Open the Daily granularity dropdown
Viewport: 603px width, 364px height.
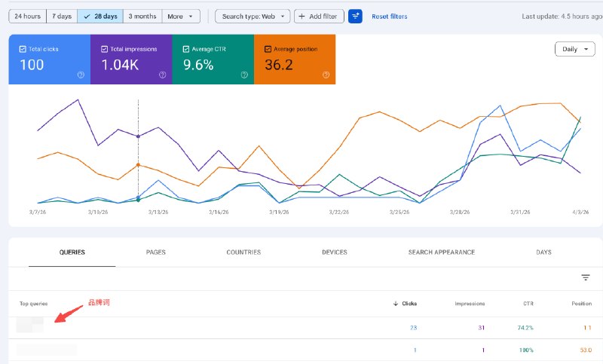574,49
